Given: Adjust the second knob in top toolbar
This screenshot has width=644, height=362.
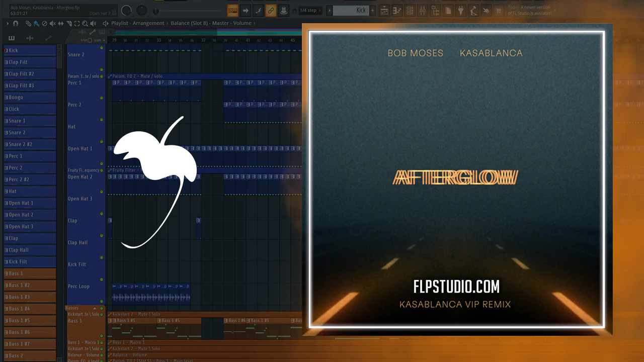Looking at the screenshot, I should (x=142, y=10).
